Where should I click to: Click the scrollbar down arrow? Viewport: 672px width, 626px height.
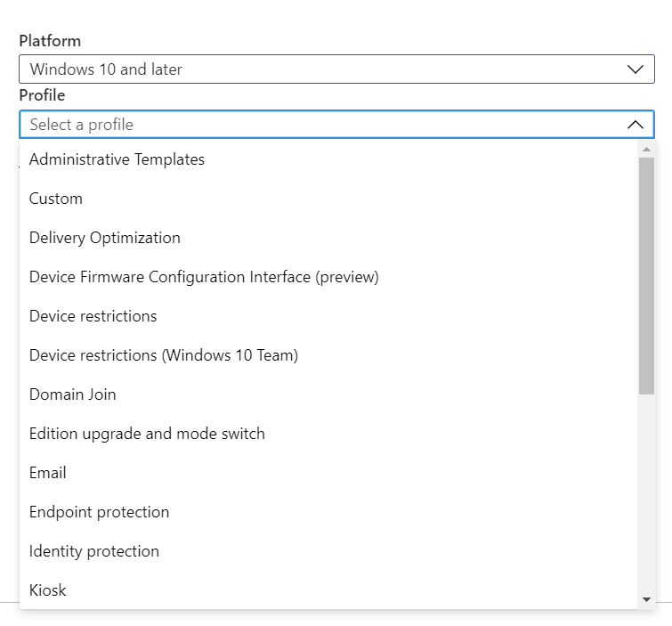(x=647, y=600)
